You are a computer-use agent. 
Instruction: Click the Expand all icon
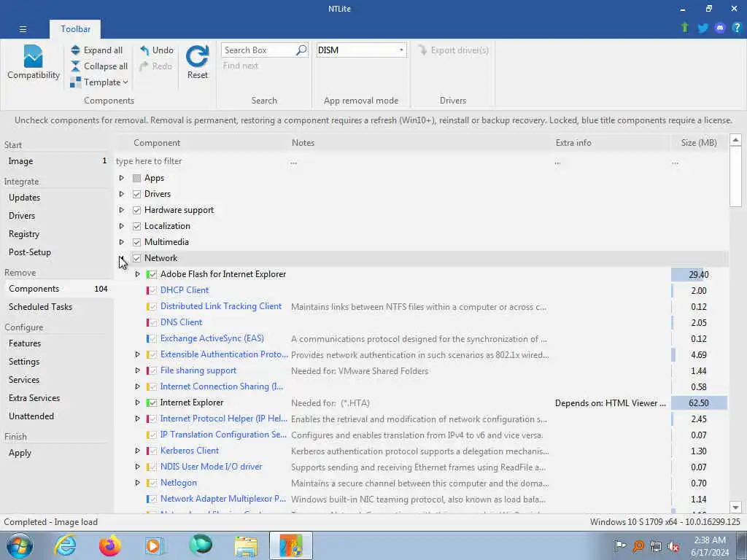(75, 50)
